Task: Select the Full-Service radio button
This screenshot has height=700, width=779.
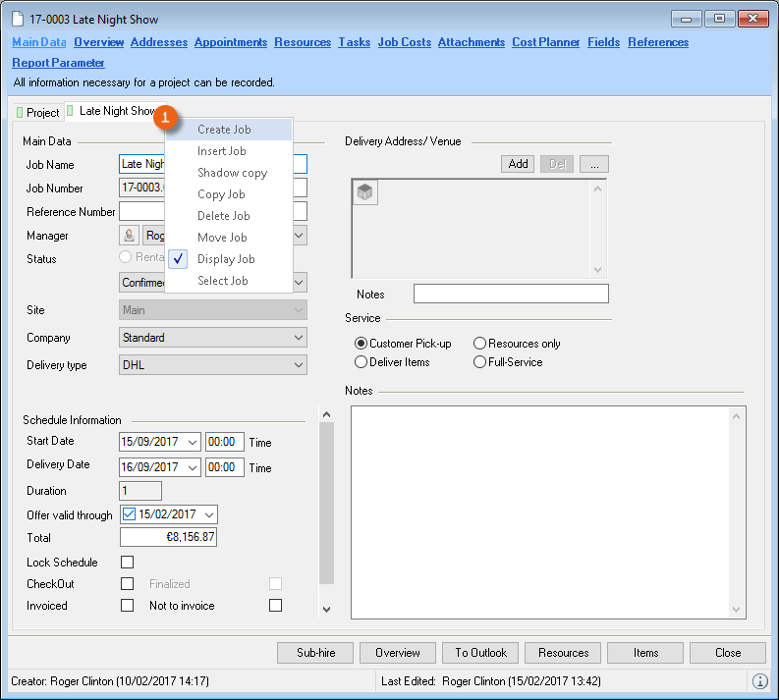Action: point(479,362)
